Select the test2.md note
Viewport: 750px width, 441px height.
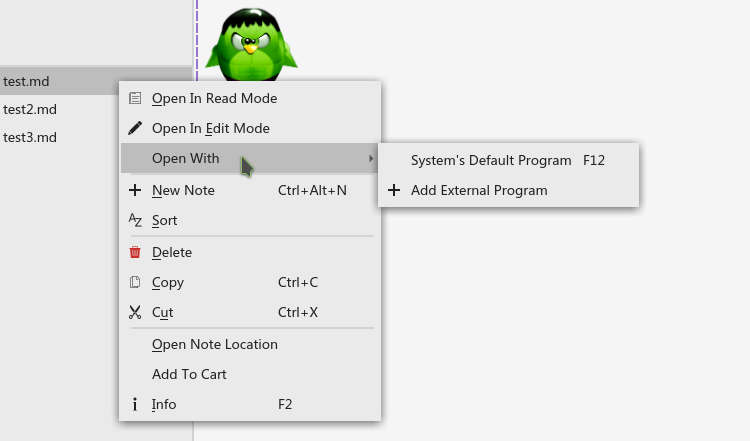click(x=60, y=109)
